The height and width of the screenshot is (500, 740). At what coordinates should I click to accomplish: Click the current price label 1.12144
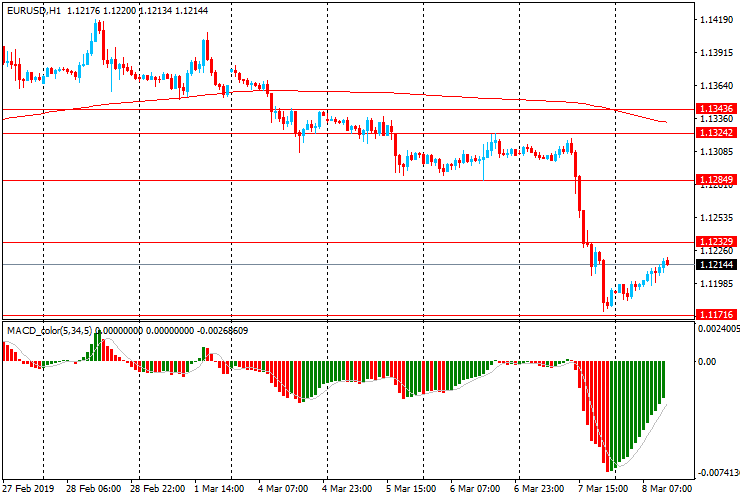716,264
